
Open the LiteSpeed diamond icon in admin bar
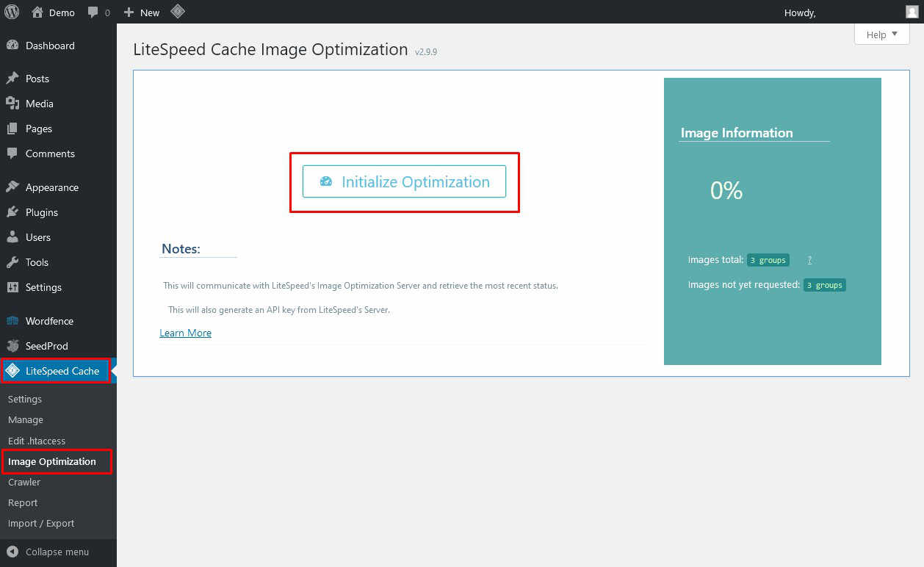(178, 12)
